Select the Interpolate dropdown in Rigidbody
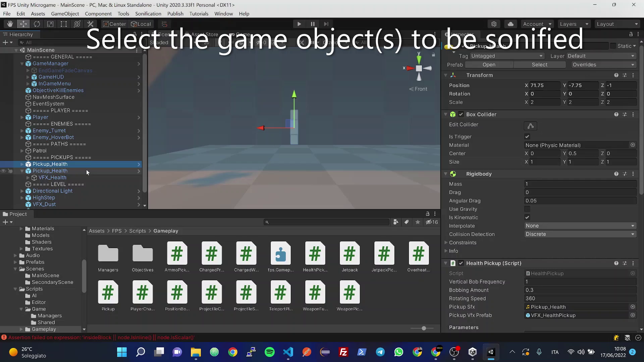644x362 pixels. tap(579, 226)
